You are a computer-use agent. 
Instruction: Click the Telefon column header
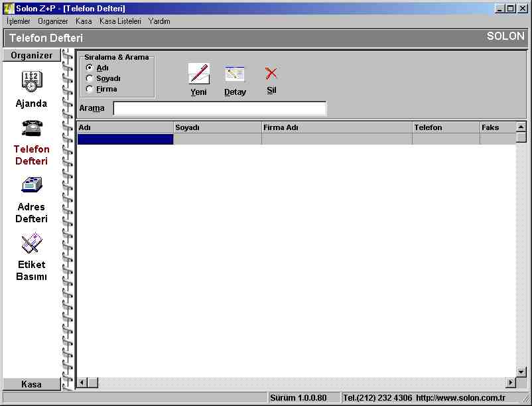446,127
